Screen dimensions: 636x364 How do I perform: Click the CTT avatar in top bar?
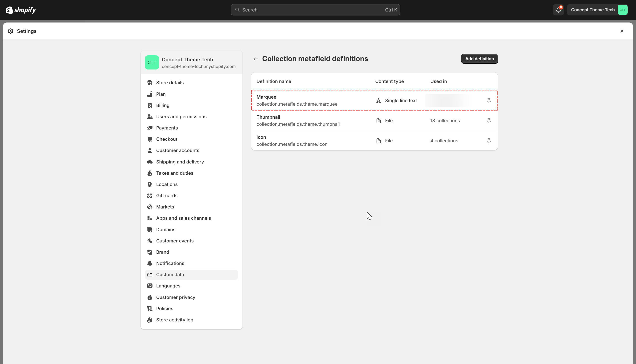tap(622, 10)
